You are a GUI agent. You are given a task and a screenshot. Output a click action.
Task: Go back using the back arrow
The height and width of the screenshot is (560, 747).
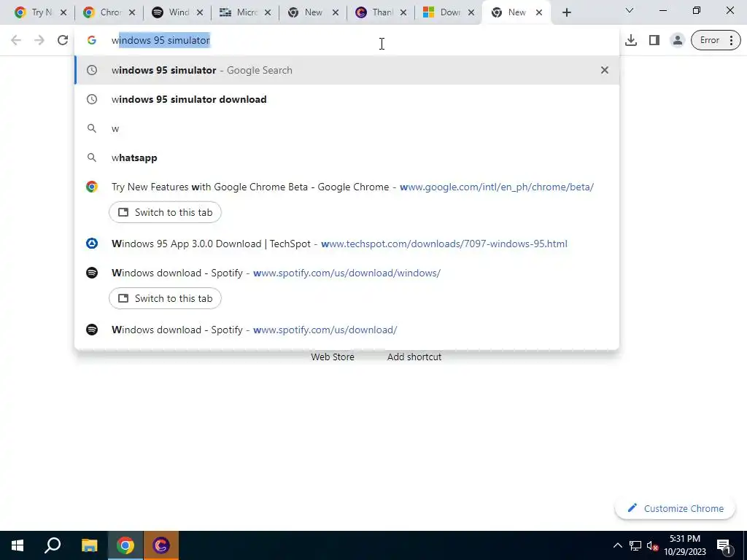[16, 41]
